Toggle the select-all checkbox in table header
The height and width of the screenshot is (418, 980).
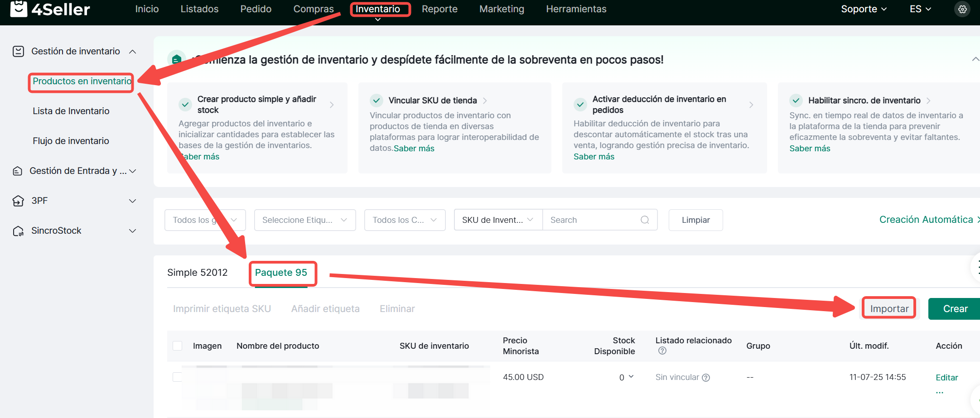coord(178,346)
